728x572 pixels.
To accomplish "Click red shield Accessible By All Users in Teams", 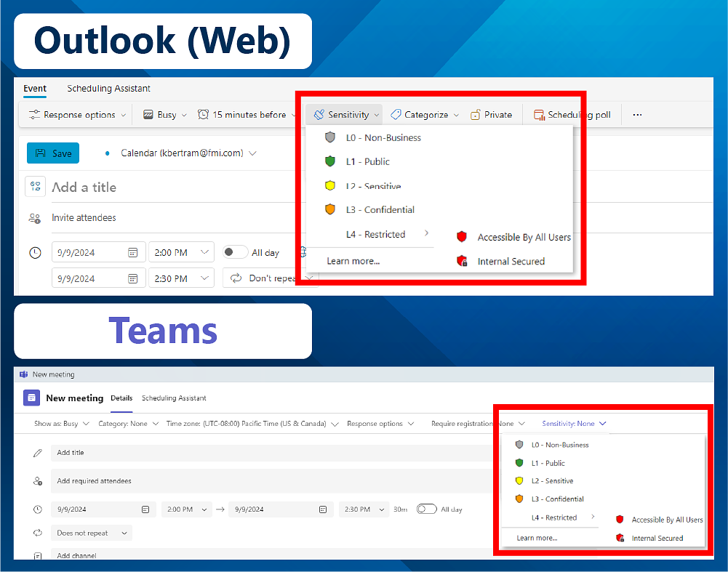I will point(620,519).
